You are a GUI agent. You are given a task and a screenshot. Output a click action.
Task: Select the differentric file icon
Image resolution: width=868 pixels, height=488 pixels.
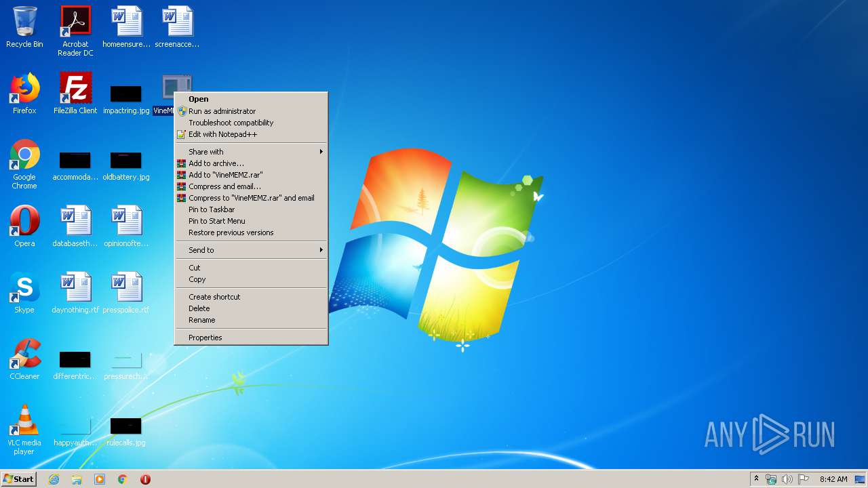coord(75,365)
